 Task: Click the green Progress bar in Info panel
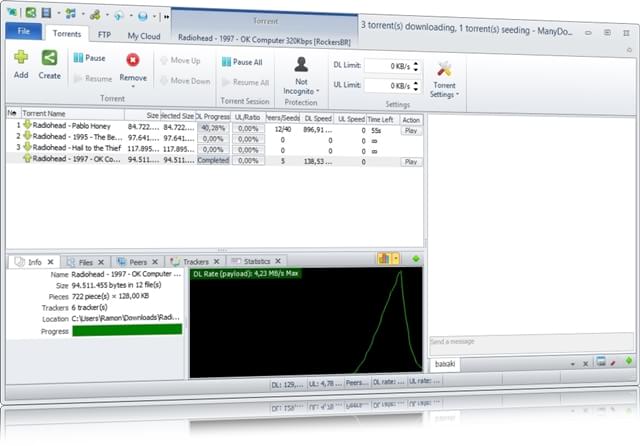pyautogui.click(x=127, y=330)
